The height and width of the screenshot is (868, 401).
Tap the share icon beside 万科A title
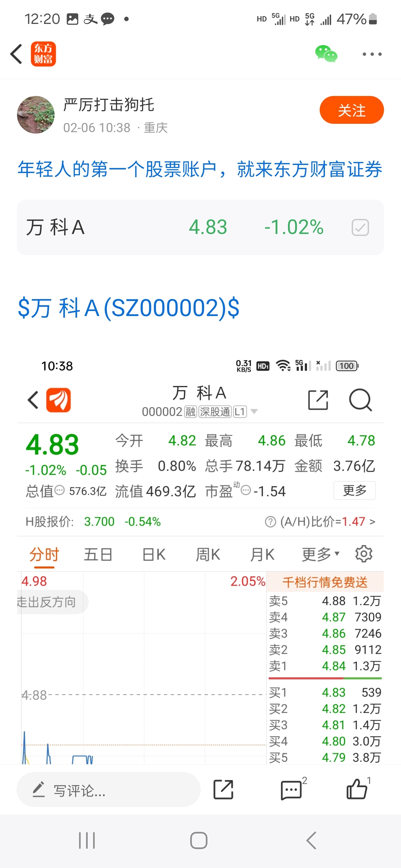pyautogui.click(x=318, y=400)
